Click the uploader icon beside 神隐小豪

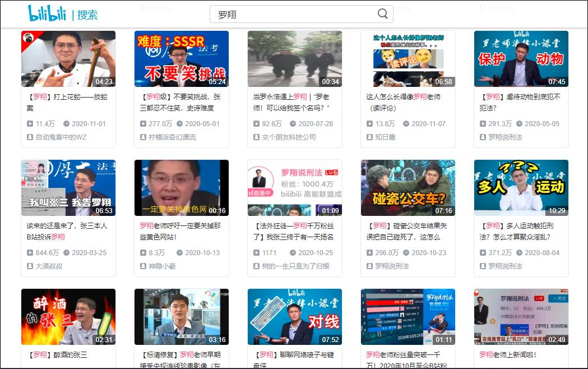[x=143, y=266]
